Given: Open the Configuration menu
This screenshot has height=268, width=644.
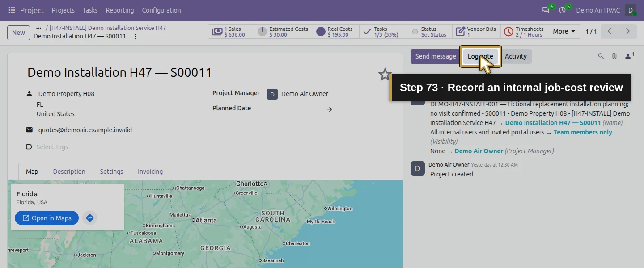Looking at the screenshot, I should 161,10.
